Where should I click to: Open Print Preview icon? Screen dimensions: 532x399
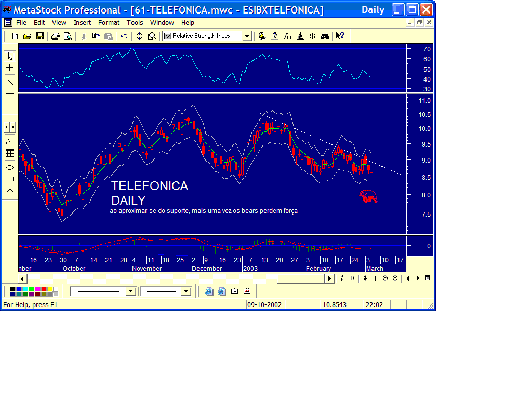point(68,36)
